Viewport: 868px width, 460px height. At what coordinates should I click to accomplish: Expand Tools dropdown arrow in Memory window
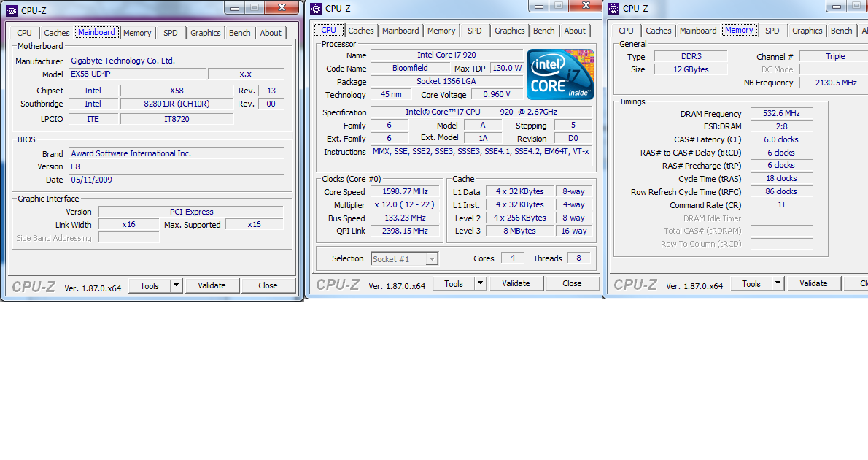778,284
